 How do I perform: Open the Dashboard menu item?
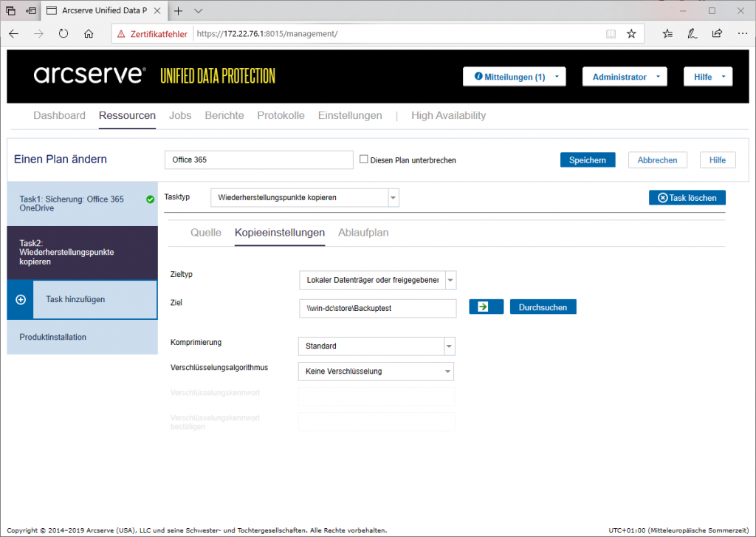click(x=59, y=115)
